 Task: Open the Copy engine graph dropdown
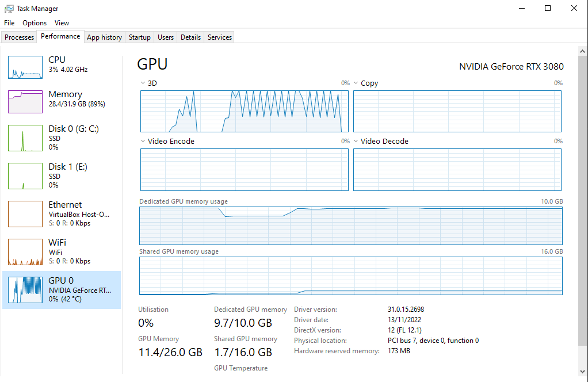pyautogui.click(x=356, y=83)
